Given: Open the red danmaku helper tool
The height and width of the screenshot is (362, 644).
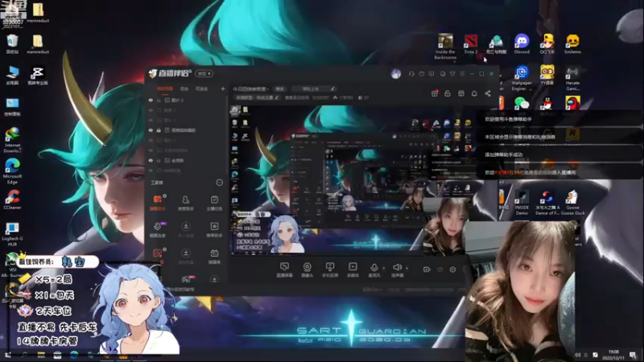Looking at the screenshot, I should pyautogui.click(x=158, y=203).
